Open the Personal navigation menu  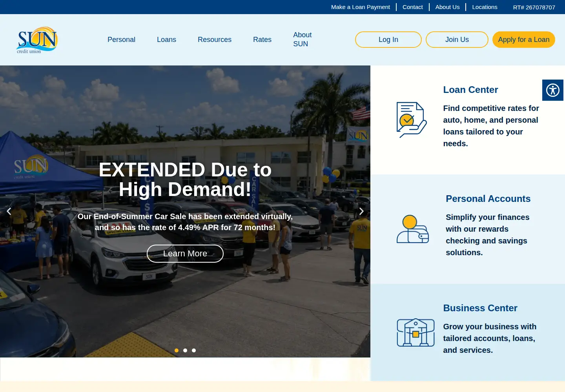pos(121,40)
